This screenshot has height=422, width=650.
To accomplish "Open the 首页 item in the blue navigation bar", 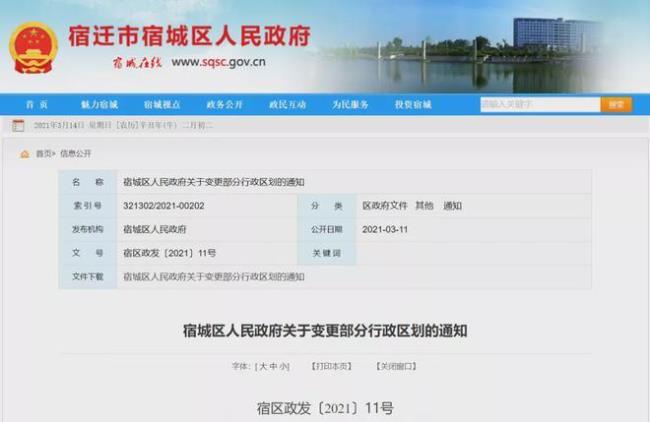I will [x=37, y=104].
